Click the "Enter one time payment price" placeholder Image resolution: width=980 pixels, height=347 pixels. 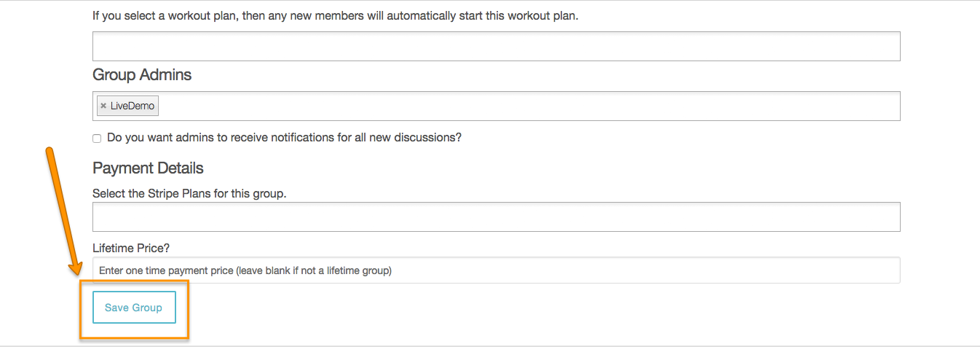pos(245,270)
